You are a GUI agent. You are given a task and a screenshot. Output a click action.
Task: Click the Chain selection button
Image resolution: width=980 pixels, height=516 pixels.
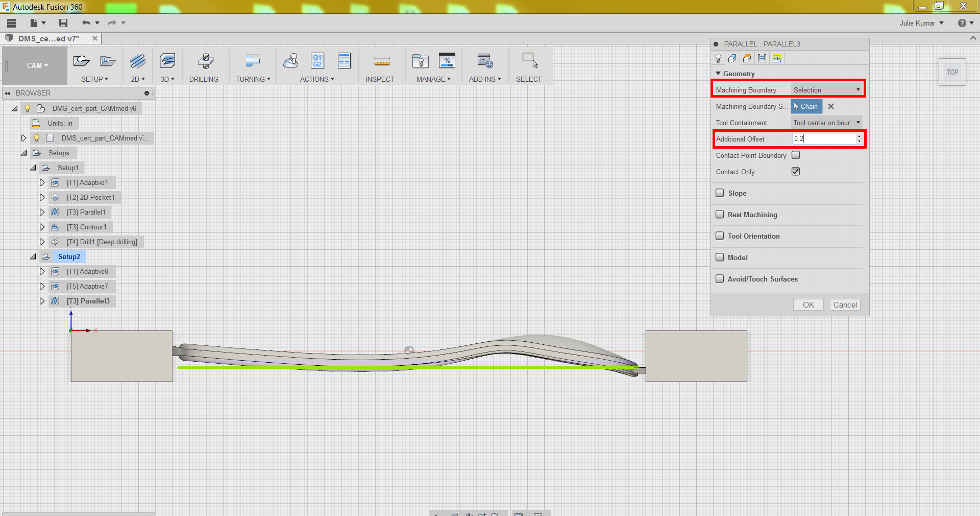pyautogui.click(x=806, y=106)
